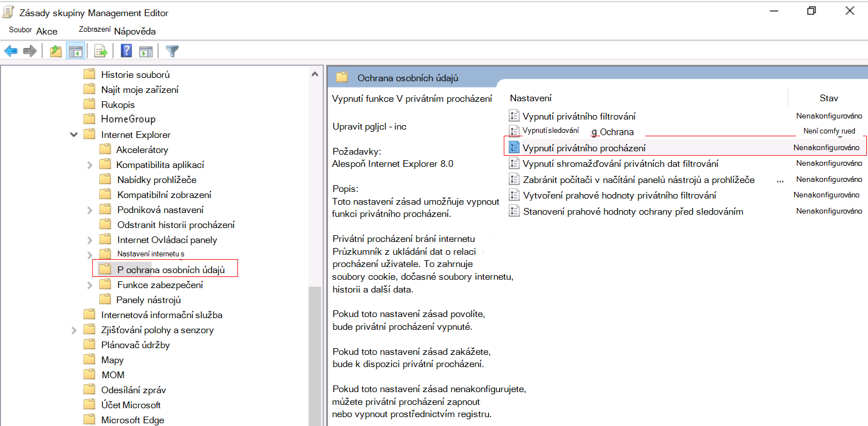This screenshot has width=868, height=426.
Task: Click the tree pane vertical scrollbar thumb
Action: point(315,356)
